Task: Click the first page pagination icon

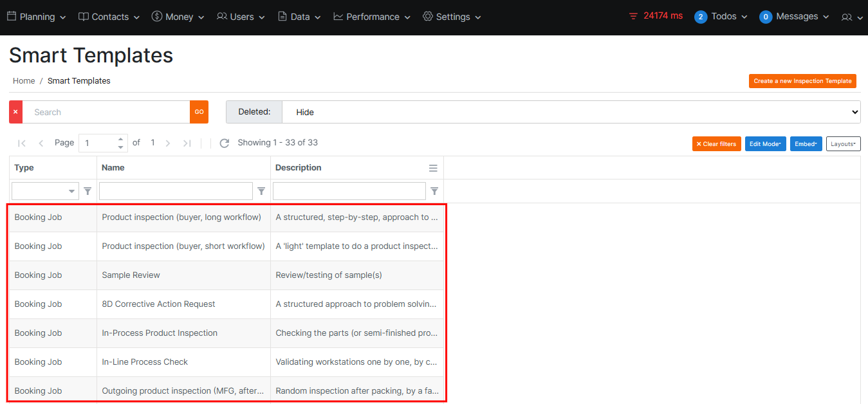Action: 22,143
